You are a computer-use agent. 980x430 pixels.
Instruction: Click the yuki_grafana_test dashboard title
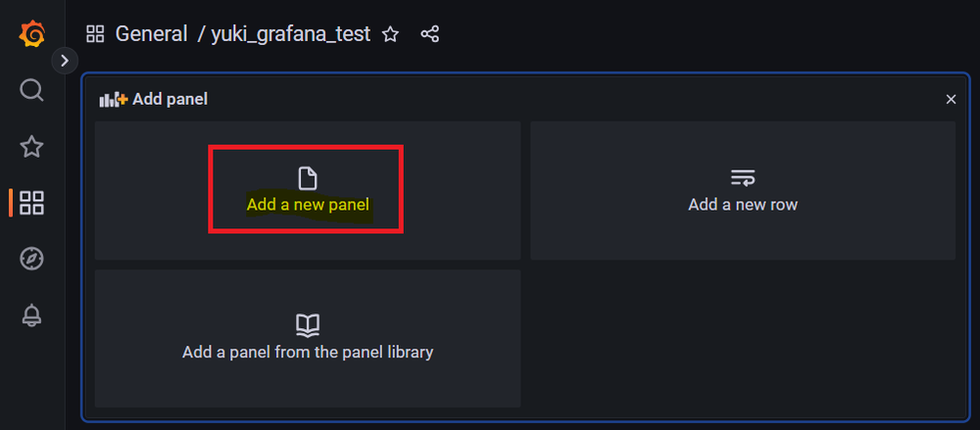(290, 34)
